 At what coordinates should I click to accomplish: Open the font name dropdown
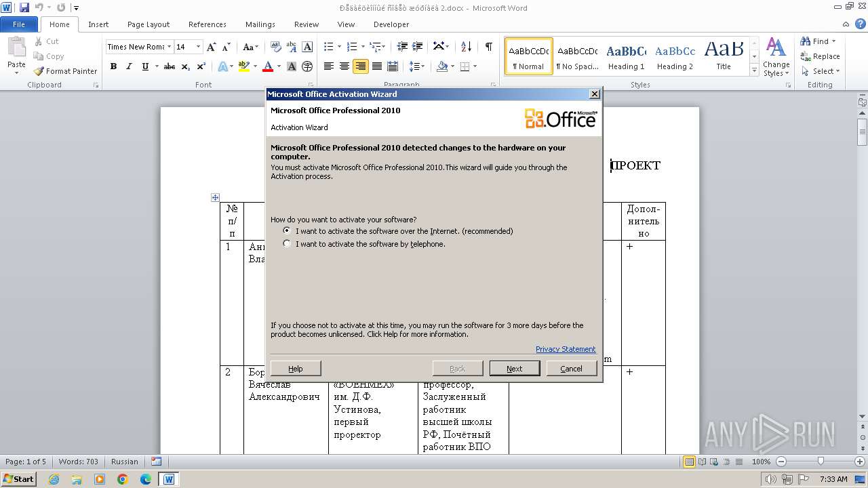169,47
